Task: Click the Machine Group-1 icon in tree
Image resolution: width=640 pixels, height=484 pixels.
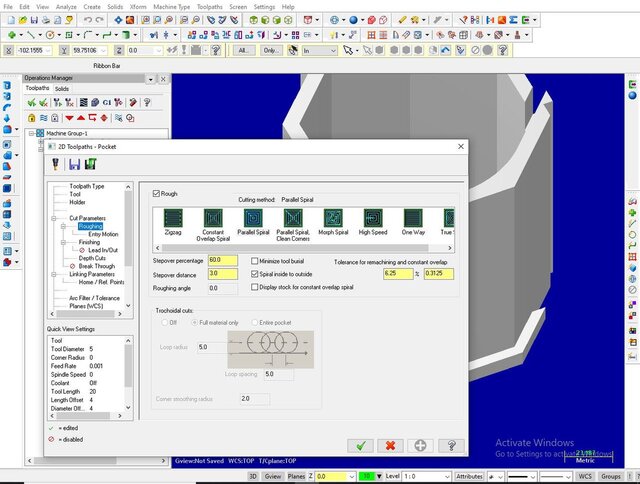Action: [x=40, y=133]
